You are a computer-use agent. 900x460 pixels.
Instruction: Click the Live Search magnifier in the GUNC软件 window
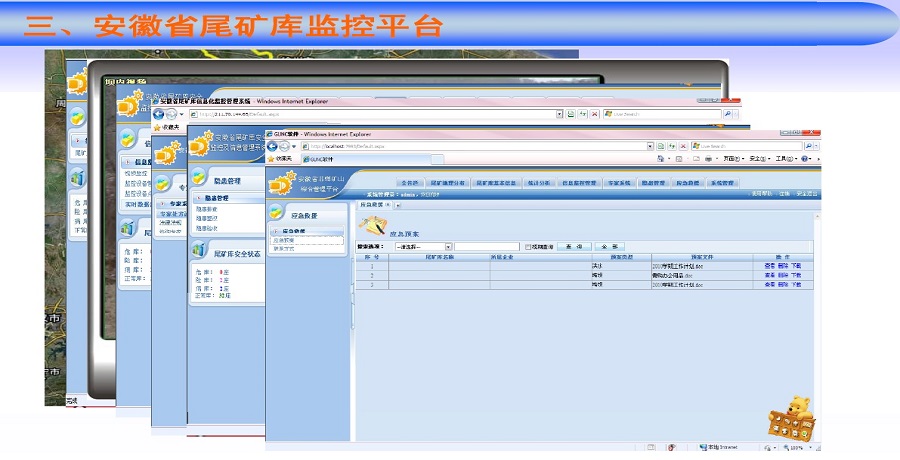(809, 146)
